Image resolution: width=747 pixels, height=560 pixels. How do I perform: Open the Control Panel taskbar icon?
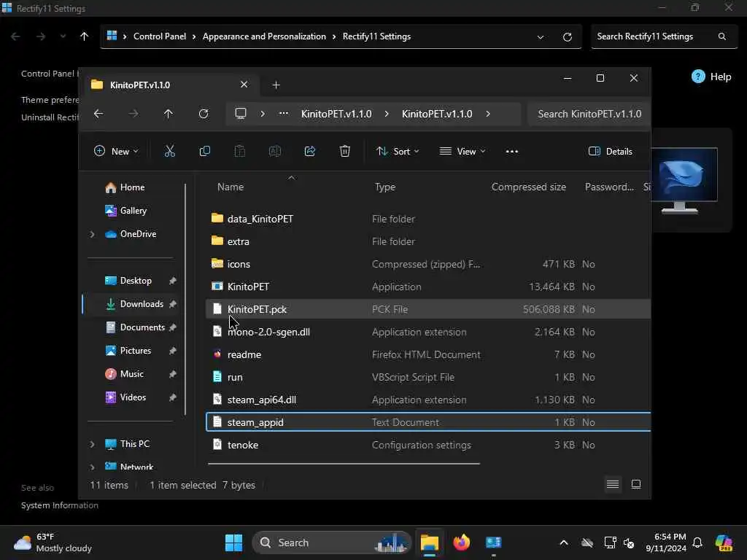pyautogui.click(x=494, y=542)
